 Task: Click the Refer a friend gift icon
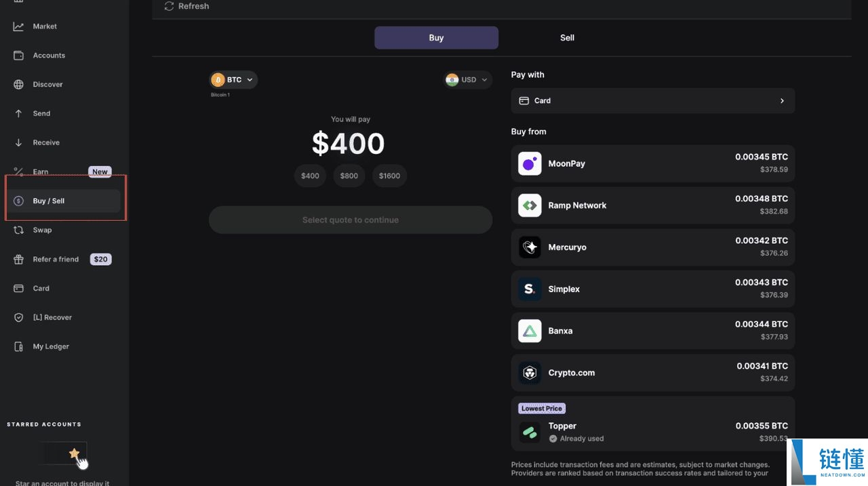pyautogui.click(x=19, y=260)
